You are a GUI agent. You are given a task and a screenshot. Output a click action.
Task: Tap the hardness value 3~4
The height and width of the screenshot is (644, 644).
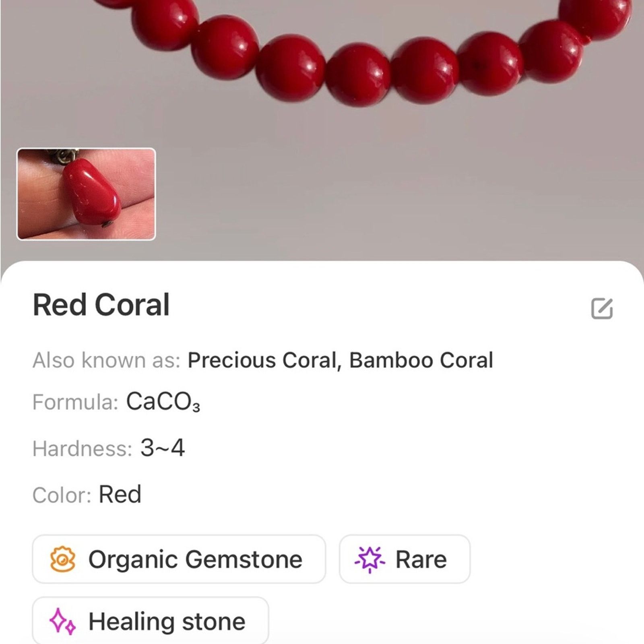163,448
